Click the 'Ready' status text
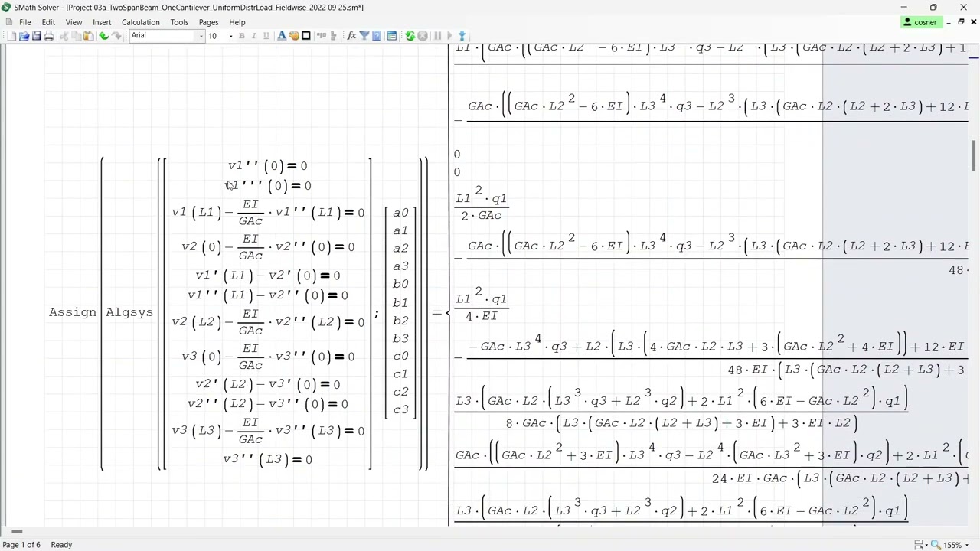This screenshot has height=551, width=980. [x=61, y=545]
